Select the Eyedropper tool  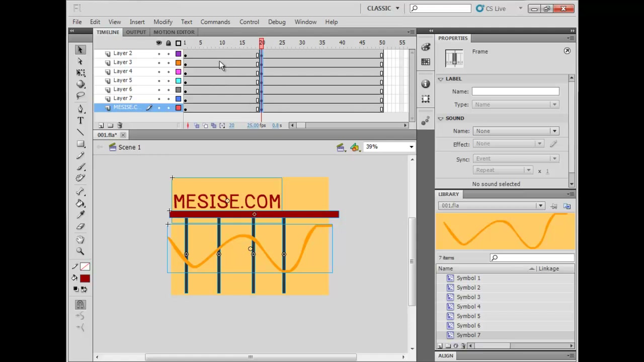[80, 215]
